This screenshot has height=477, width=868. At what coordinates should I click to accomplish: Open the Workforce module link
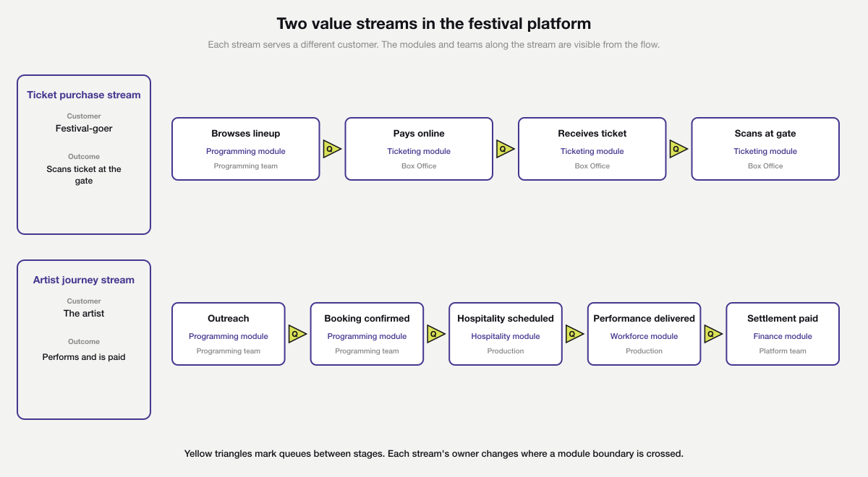click(x=643, y=336)
